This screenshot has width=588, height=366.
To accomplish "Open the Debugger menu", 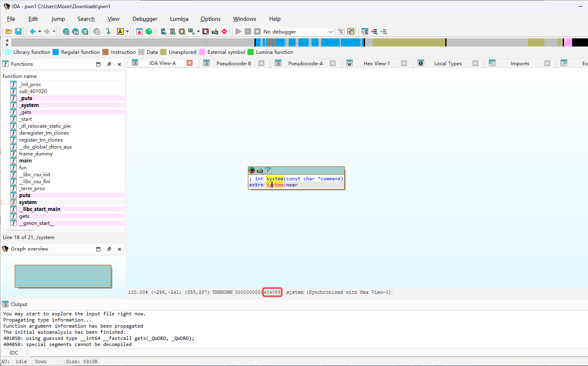I will coord(145,19).
